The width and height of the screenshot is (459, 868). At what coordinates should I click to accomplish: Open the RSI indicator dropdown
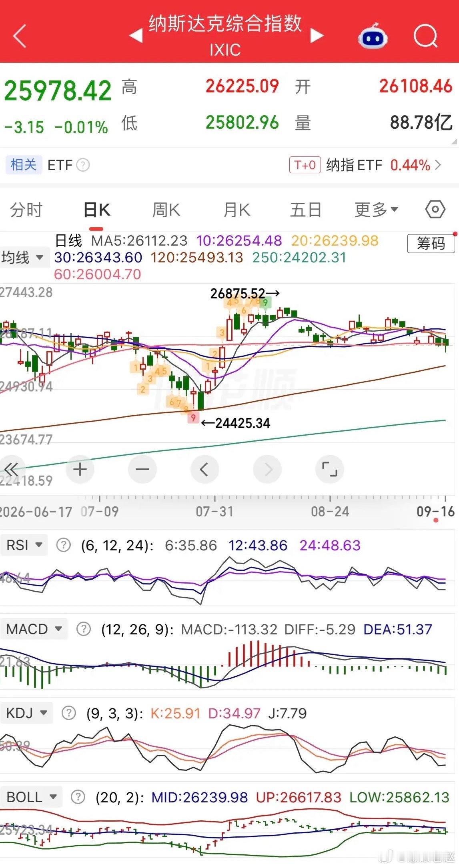coord(24,545)
